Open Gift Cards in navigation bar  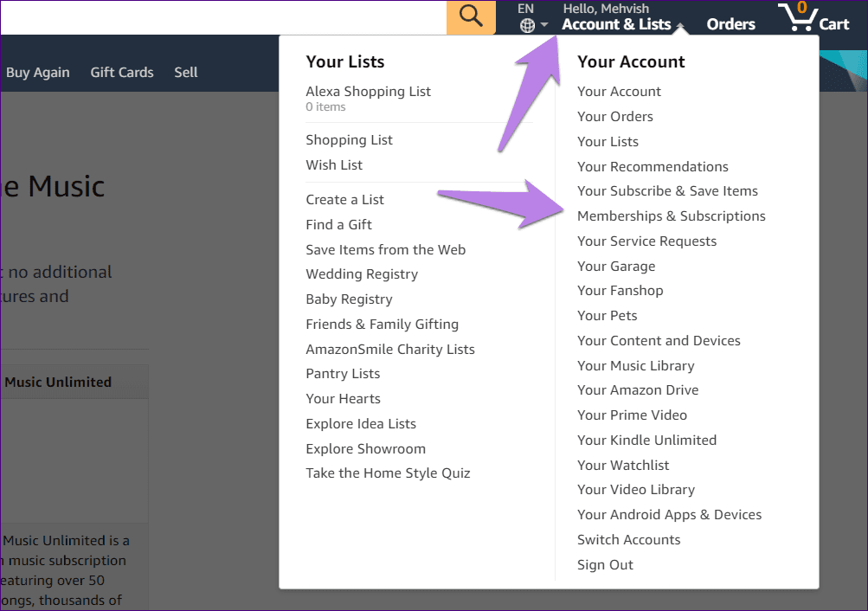tap(122, 73)
